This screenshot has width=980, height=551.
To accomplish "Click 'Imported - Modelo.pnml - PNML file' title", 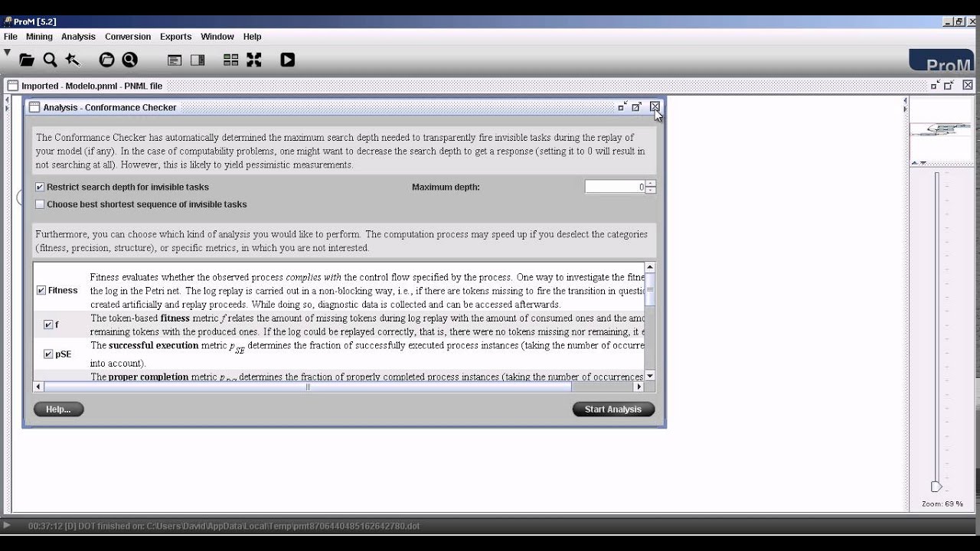I will pyautogui.click(x=92, y=86).
